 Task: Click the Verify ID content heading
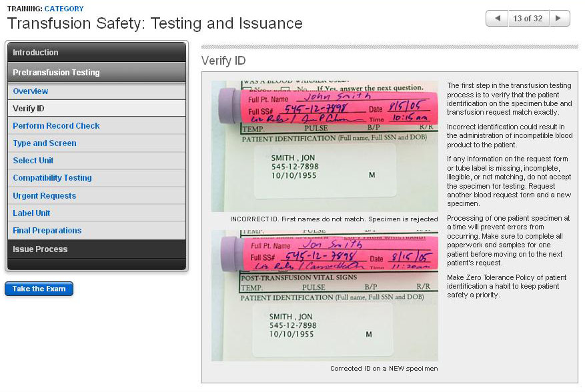click(x=223, y=61)
